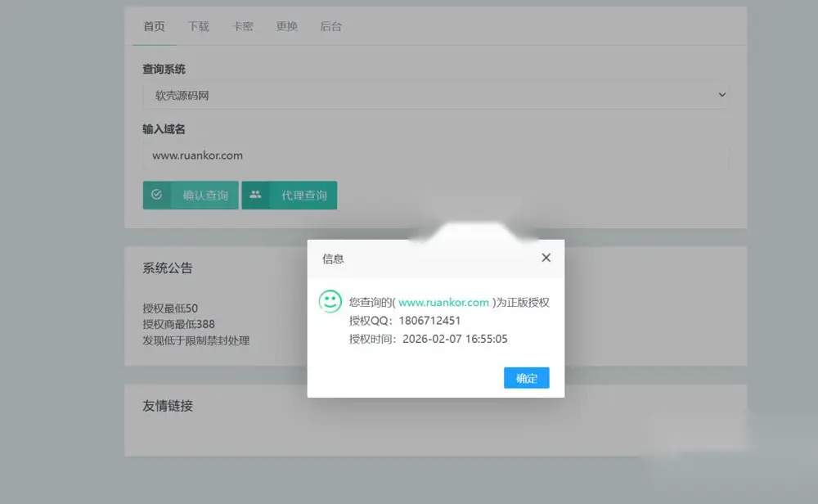Click the people icon on 代理查询
This screenshot has width=818, height=504.
click(x=255, y=195)
